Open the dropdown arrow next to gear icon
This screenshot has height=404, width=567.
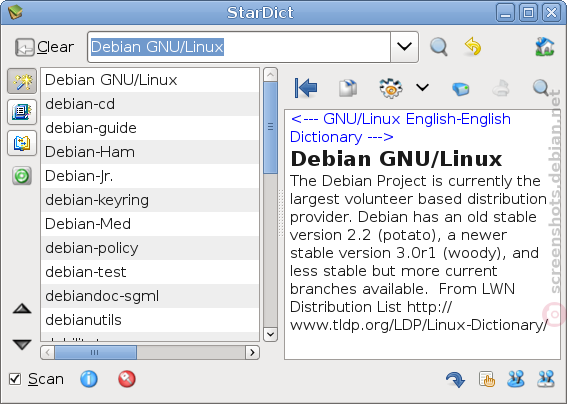[422, 87]
